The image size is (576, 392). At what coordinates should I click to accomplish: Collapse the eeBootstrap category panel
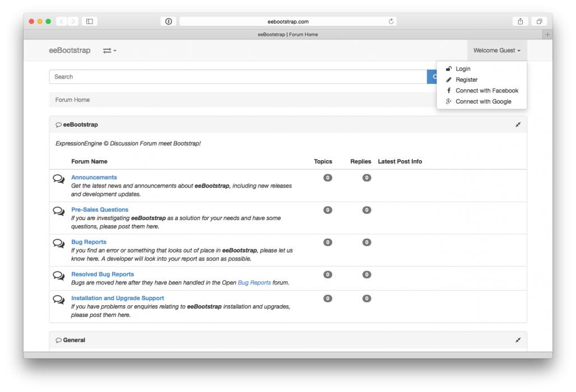(x=518, y=125)
